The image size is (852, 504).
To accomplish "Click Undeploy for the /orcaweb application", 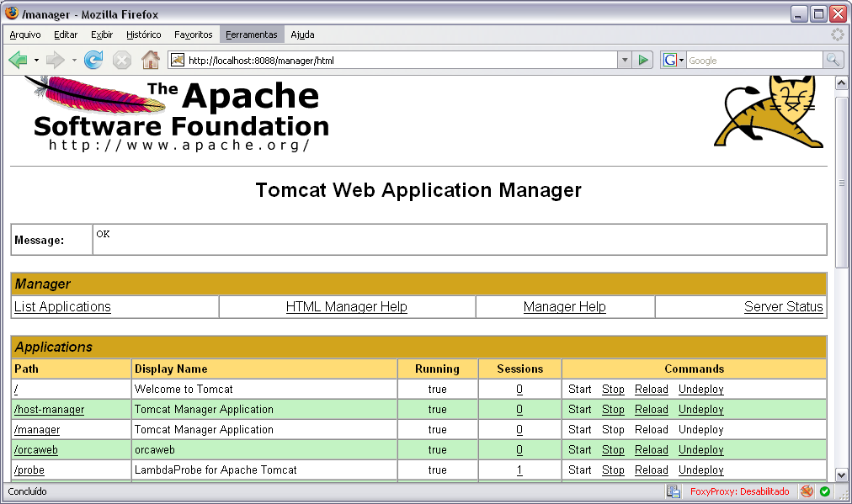I will point(700,450).
